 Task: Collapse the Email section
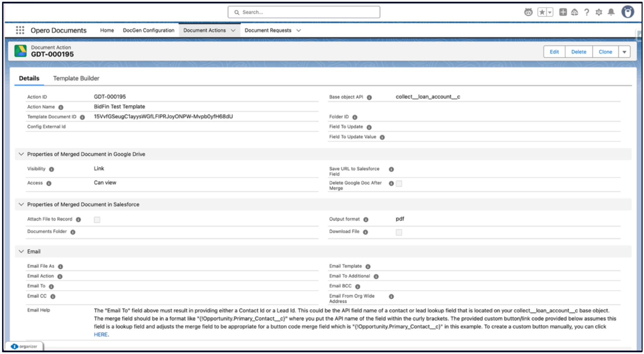[x=21, y=251]
